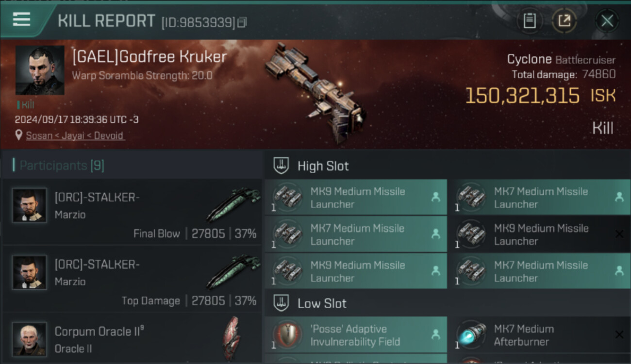Click the share kill report icon
Image resolution: width=631 pixels, height=364 pixels.
tap(564, 21)
